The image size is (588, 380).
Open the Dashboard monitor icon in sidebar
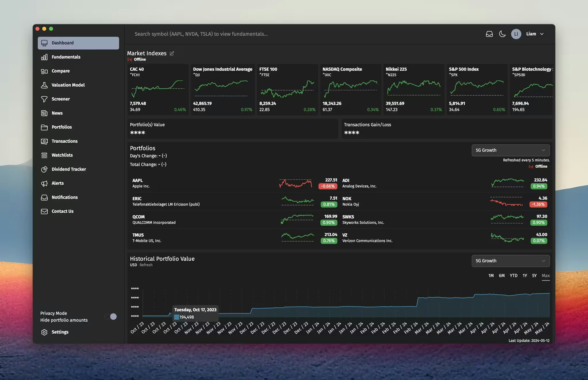point(44,43)
